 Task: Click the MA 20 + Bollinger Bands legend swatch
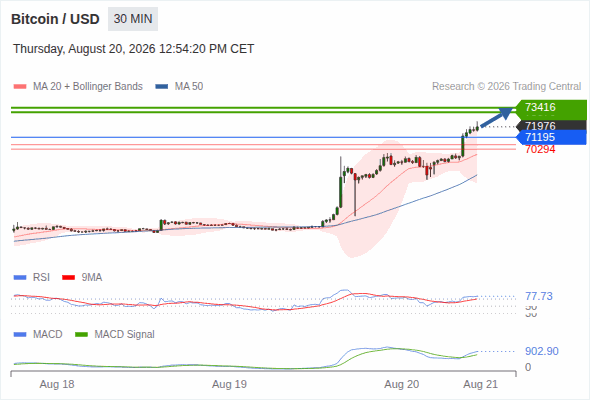pyautogui.click(x=20, y=87)
